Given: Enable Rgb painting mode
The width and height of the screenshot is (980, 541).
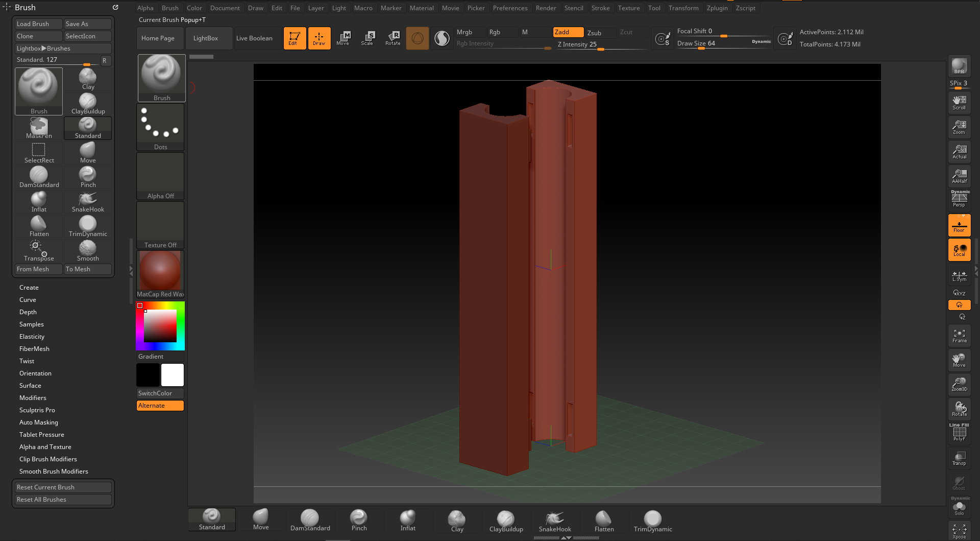Looking at the screenshot, I should click(x=502, y=32).
